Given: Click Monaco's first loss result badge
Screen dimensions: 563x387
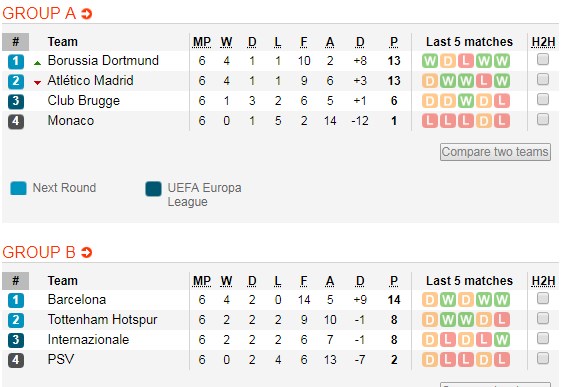Looking at the screenshot, I should (430, 121).
